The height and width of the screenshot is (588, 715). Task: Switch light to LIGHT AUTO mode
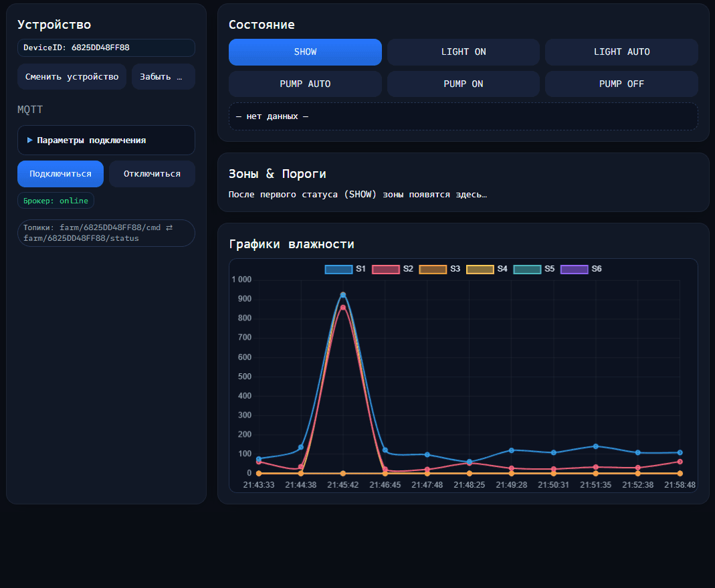coord(621,52)
